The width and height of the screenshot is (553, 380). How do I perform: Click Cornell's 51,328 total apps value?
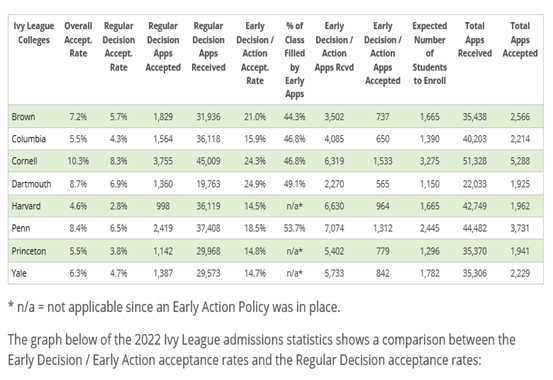pos(475,161)
